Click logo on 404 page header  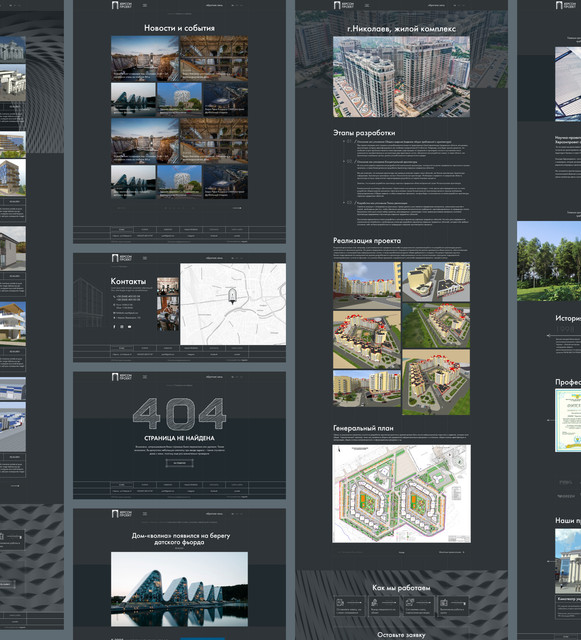[x=122, y=377]
